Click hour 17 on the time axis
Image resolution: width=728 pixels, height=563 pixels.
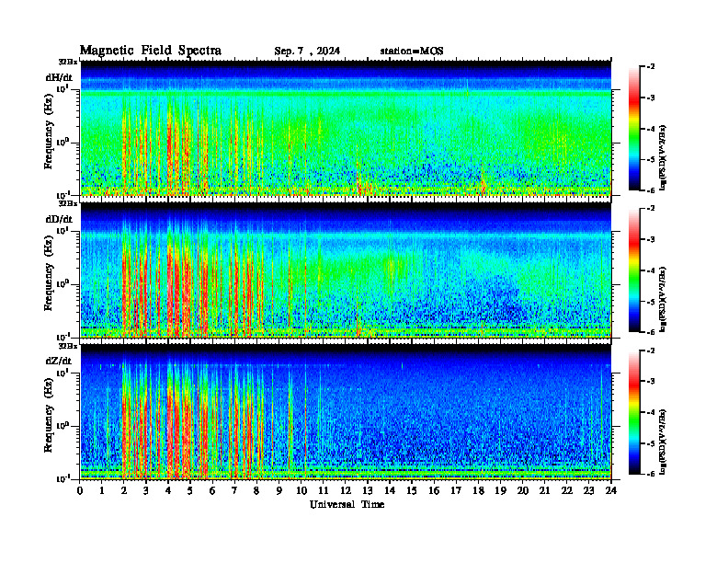click(457, 491)
